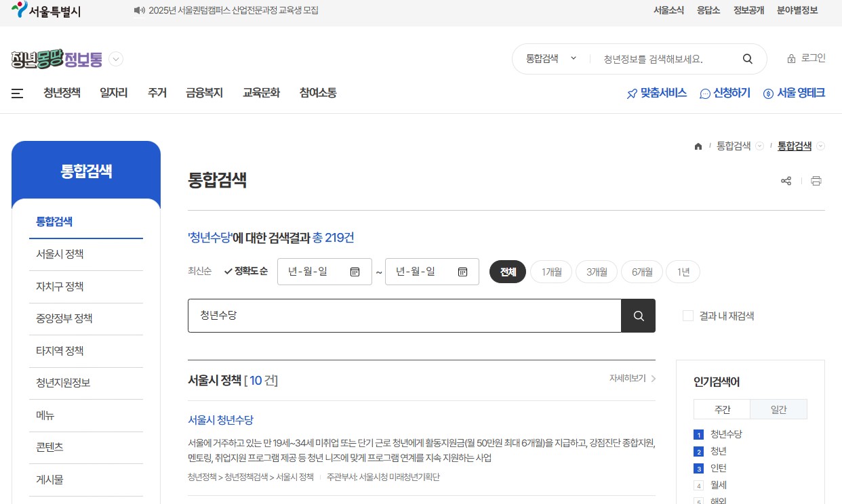The height and width of the screenshot is (504, 842).
Task: Select 청년지원정보 in the sidebar
Action: (86, 383)
